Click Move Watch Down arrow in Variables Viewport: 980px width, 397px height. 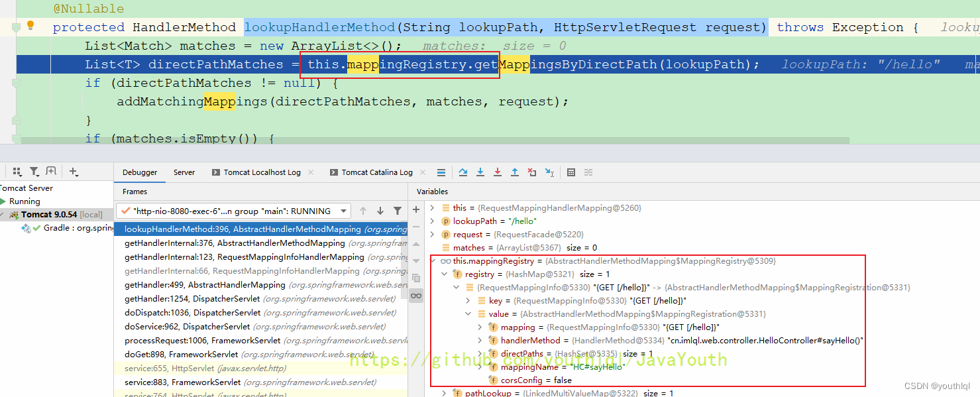click(x=416, y=261)
